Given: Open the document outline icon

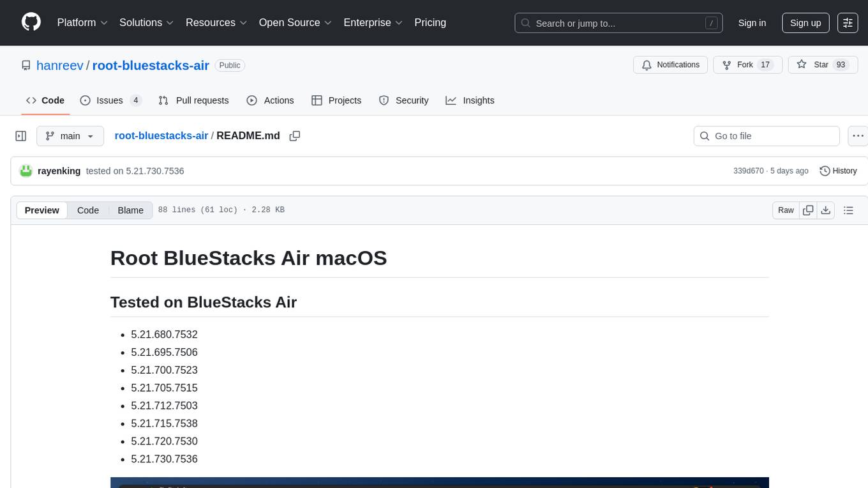Looking at the screenshot, I should (848, 210).
